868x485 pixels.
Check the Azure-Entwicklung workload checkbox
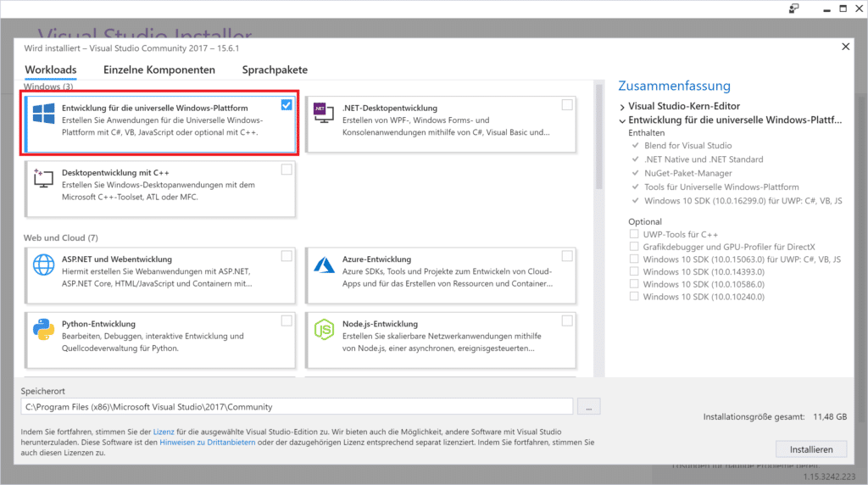pos(567,256)
